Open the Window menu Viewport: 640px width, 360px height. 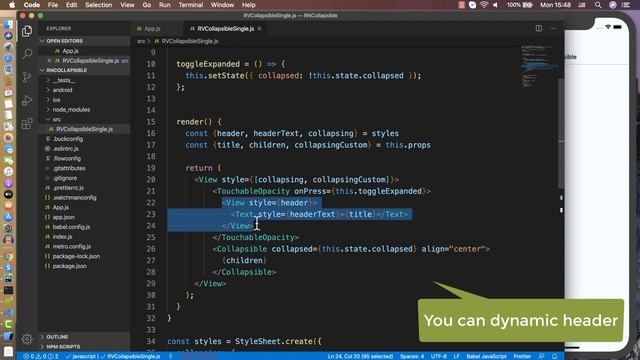(x=222, y=5)
